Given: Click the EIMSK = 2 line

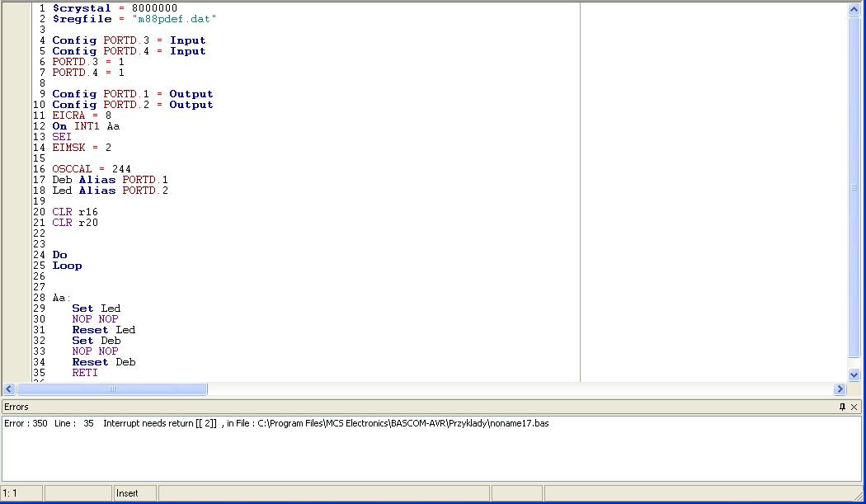Looking at the screenshot, I should point(82,148).
